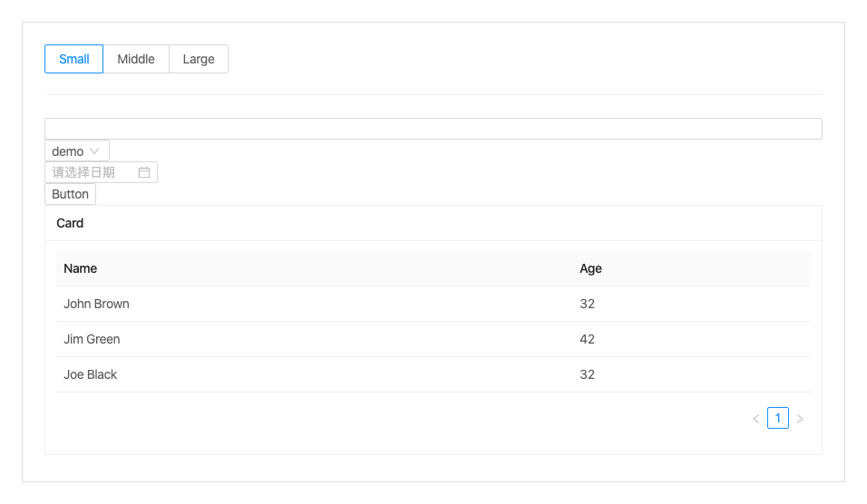Select the Large size radio option

(199, 59)
